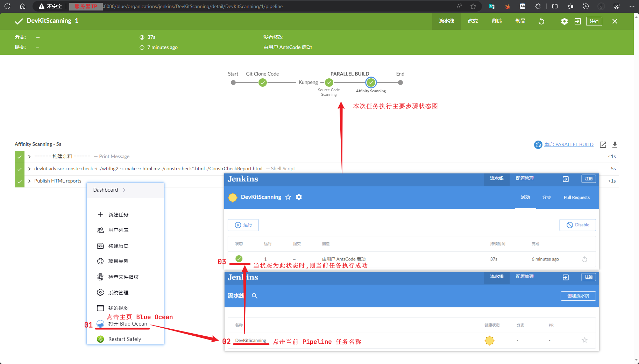Favorite DevKitScanning row star icon

584,340
